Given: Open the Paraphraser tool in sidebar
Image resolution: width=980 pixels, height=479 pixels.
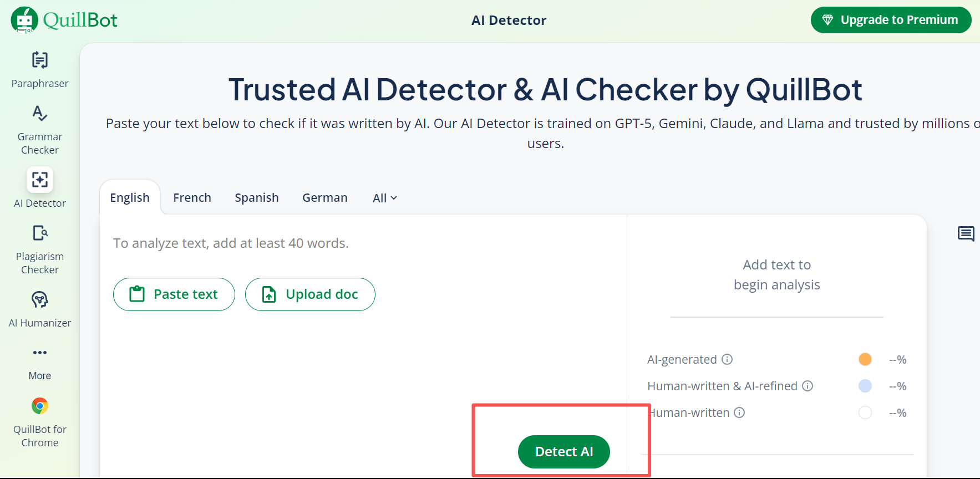Looking at the screenshot, I should tap(40, 70).
